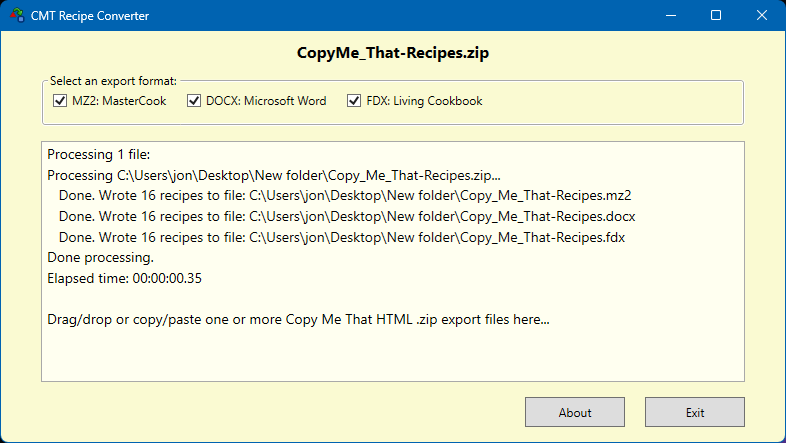The image size is (786, 443).
Task: Select the 'Processing 1 file:' log line
Action: [99, 154]
